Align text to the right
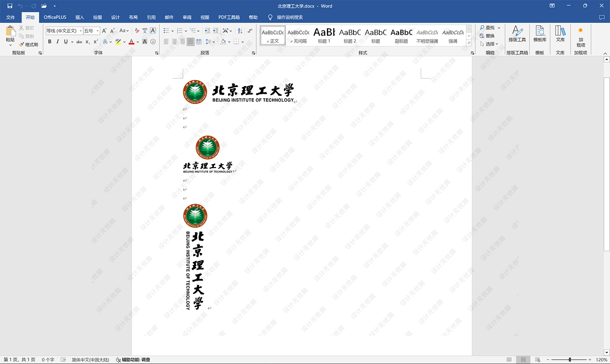 click(183, 42)
